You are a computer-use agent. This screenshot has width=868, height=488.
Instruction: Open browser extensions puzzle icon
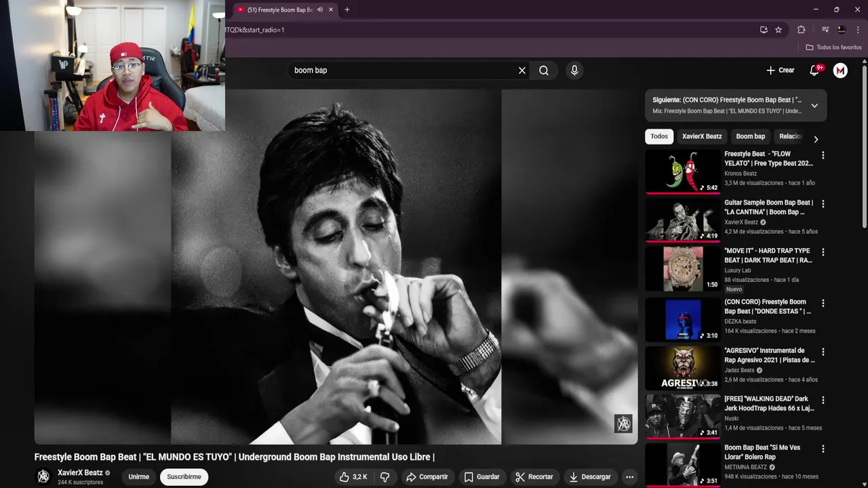(x=801, y=30)
